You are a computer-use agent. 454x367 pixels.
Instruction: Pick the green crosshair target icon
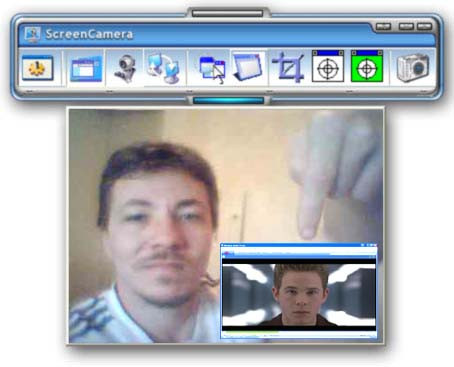coord(367,66)
